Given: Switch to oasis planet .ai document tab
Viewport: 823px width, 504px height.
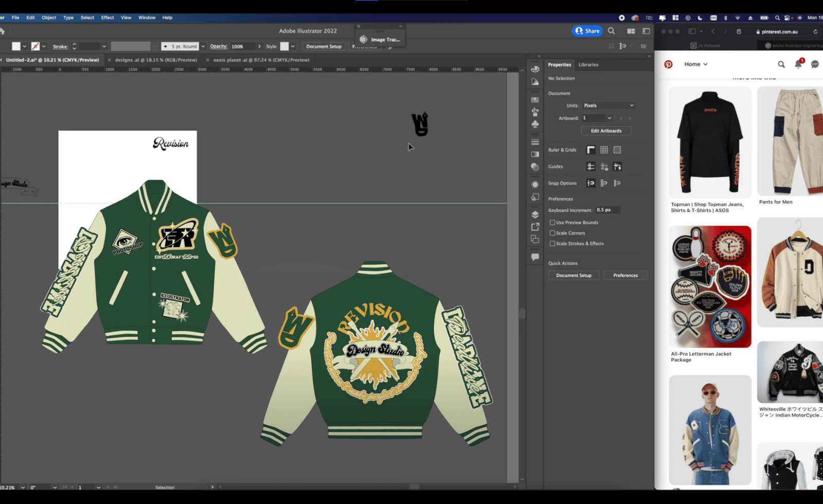Looking at the screenshot, I should click(x=261, y=60).
